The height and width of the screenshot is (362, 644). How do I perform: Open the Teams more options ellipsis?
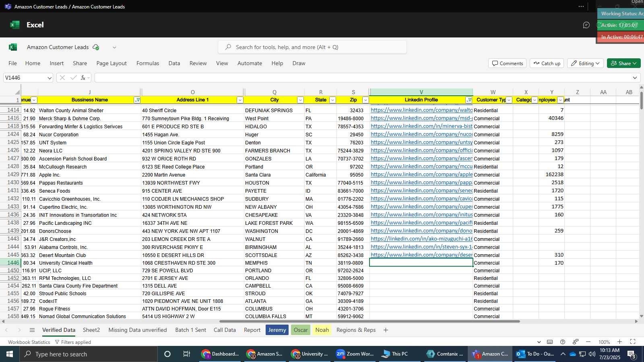581,6
